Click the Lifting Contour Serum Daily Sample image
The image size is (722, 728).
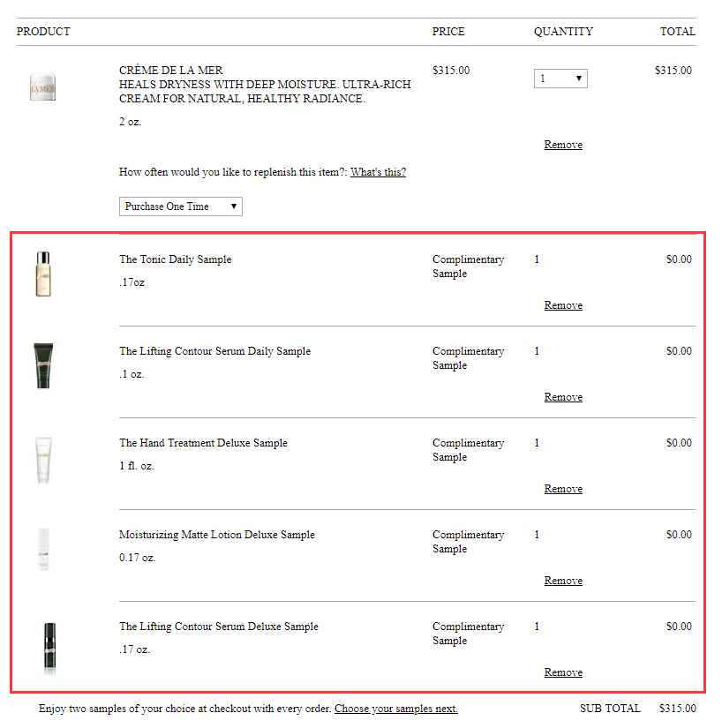pos(43,365)
